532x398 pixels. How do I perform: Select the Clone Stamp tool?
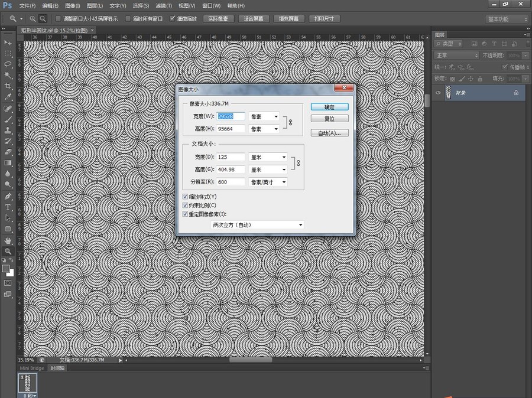(x=8, y=131)
